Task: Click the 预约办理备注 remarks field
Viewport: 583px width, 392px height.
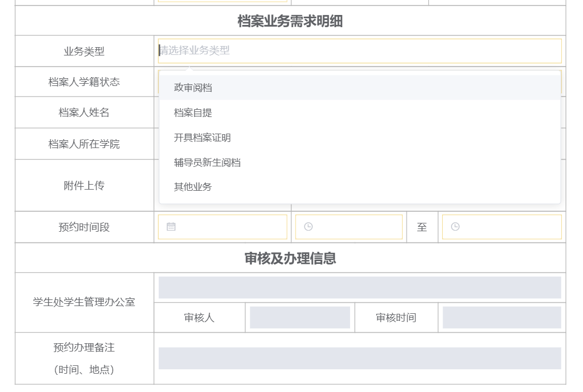Action: 359,358
